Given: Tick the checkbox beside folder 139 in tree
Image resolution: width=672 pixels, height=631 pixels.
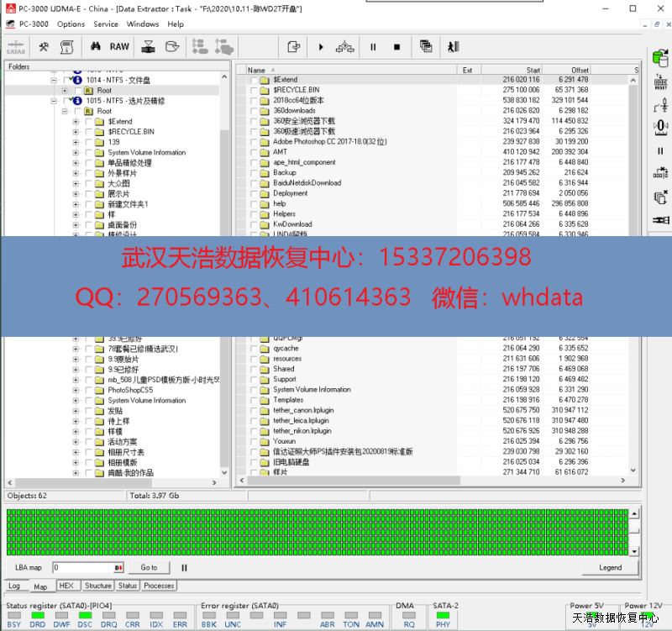Looking at the screenshot, I should (x=89, y=142).
